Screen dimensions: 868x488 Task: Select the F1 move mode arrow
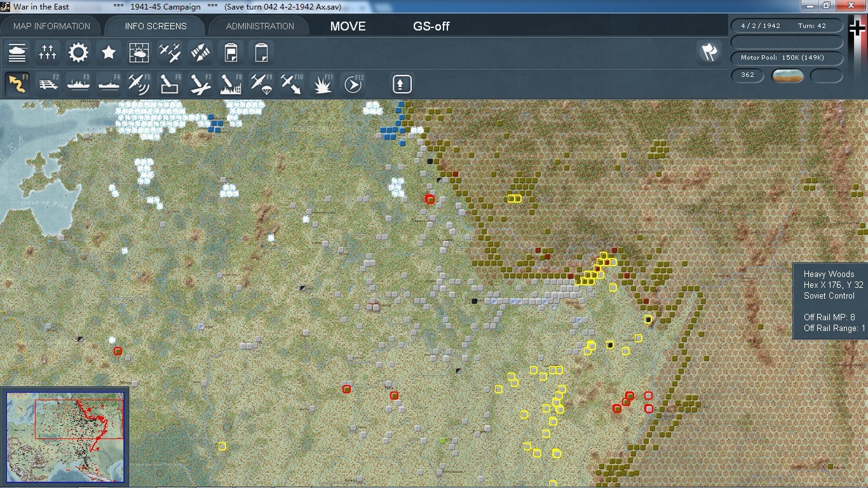pyautogui.click(x=17, y=84)
